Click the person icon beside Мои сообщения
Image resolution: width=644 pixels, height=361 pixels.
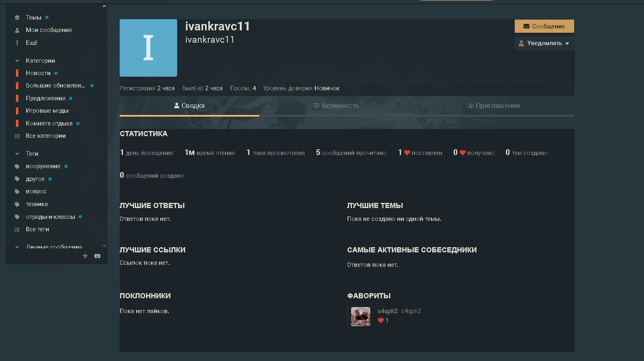17,30
